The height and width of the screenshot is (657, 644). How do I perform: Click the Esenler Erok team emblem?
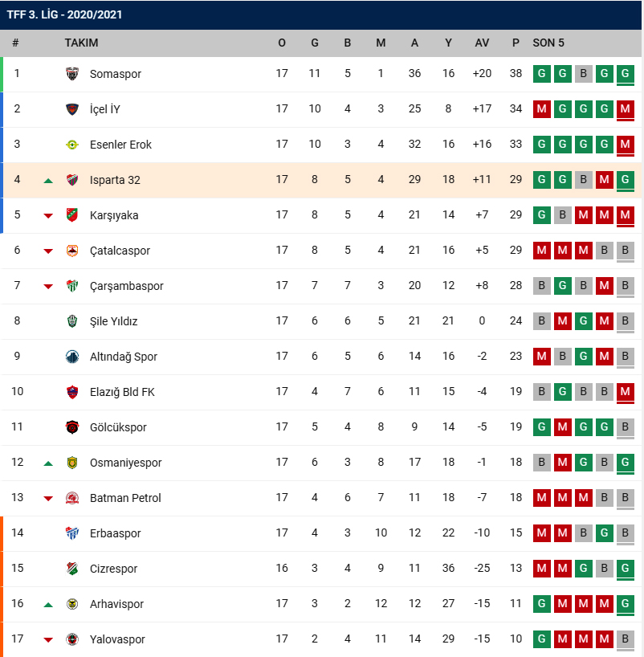click(x=72, y=145)
